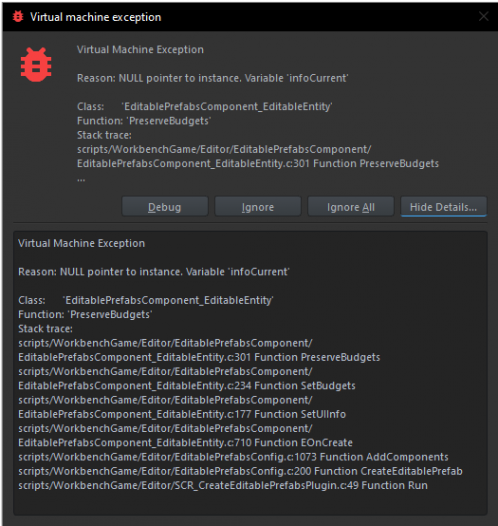Select the c:234 Function SetBudgets stack line
Viewport: 498px width, 526px height.
(187, 386)
